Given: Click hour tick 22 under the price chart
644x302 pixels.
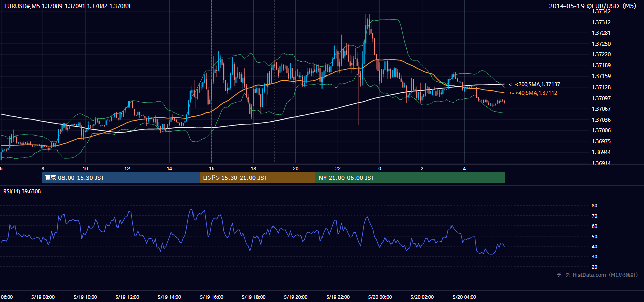Looking at the screenshot, I should 338,168.
